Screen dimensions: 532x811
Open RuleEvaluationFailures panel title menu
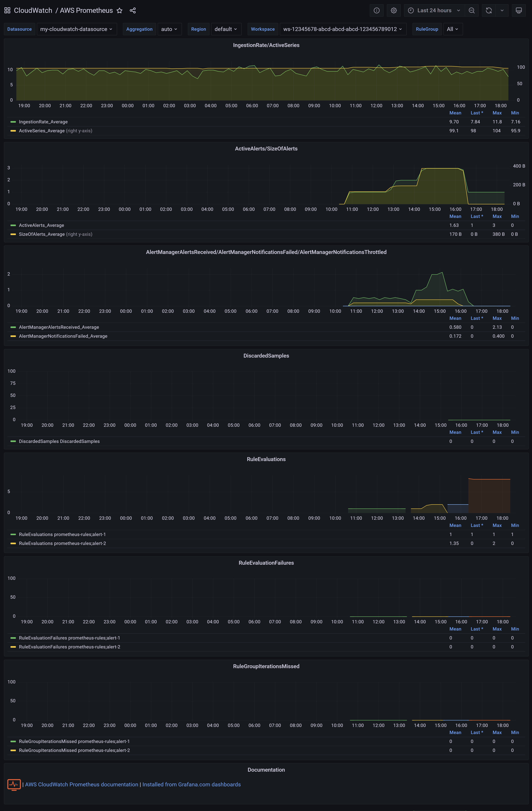[266, 563]
